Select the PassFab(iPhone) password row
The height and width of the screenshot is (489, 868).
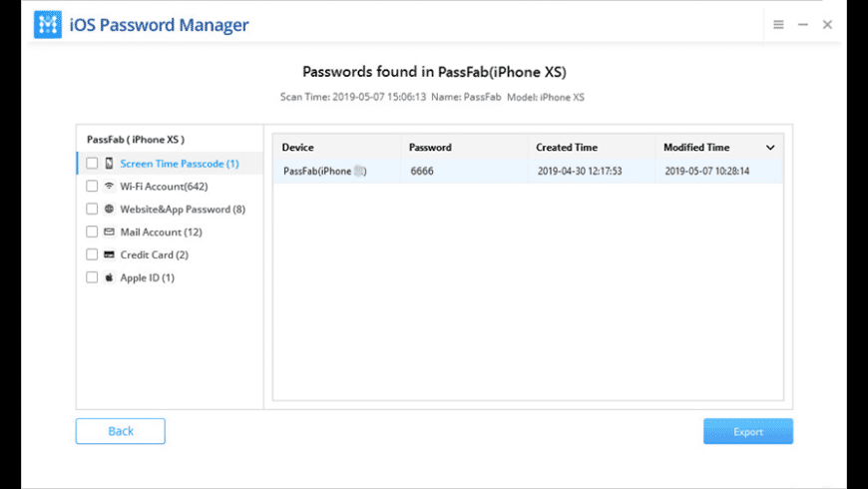(x=528, y=171)
